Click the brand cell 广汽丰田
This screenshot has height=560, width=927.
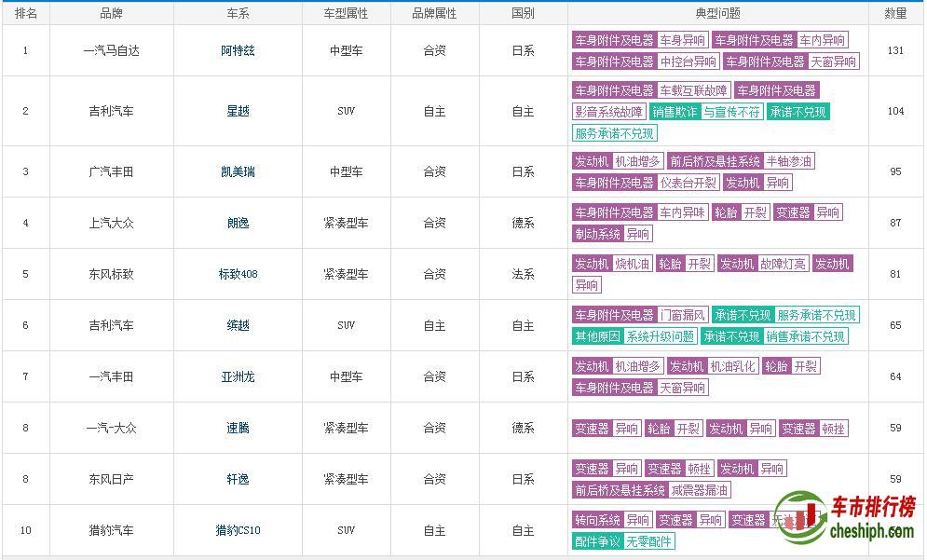tap(111, 172)
